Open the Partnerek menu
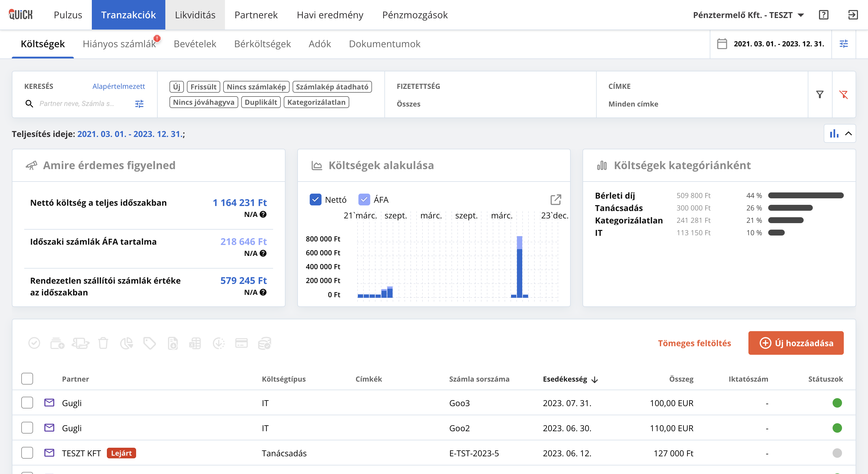The image size is (868, 474). coord(256,15)
